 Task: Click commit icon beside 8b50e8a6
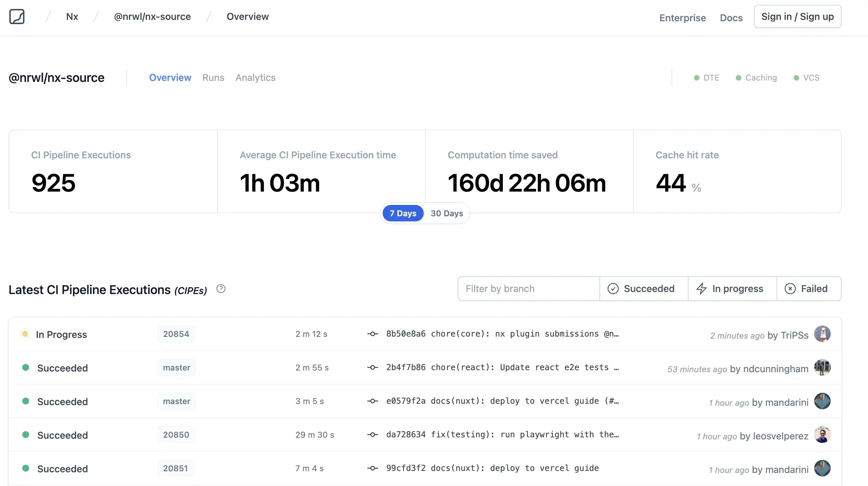373,334
